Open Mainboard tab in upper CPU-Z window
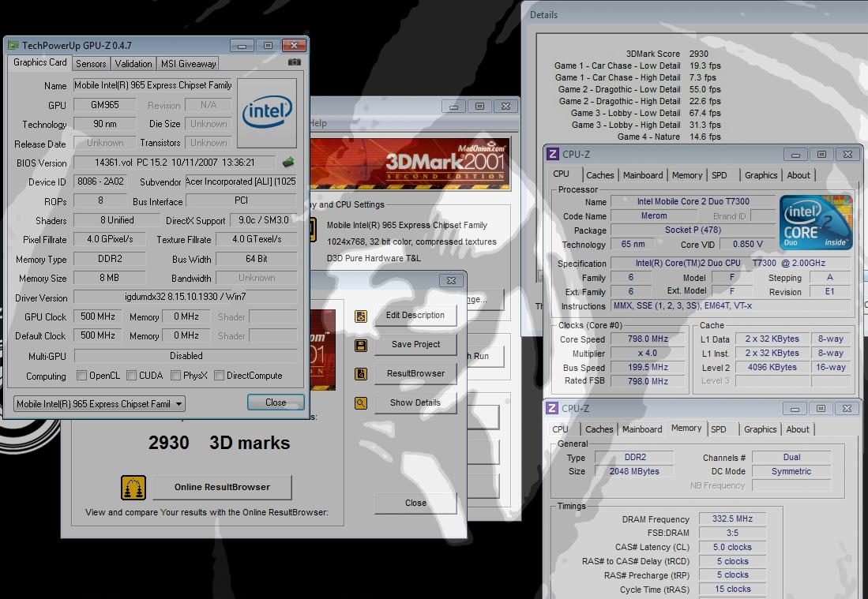 (643, 175)
